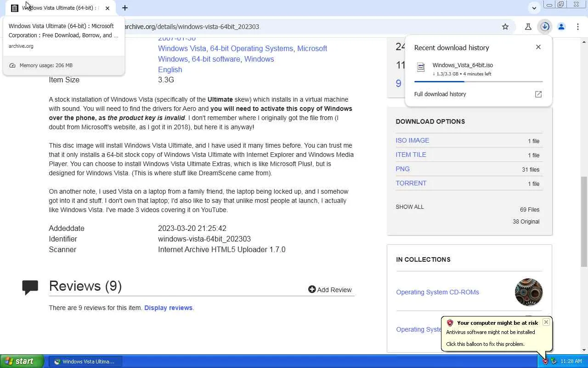The width and height of the screenshot is (588, 368).
Task: Click the 38 Original count
Action: pyautogui.click(x=526, y=222)
